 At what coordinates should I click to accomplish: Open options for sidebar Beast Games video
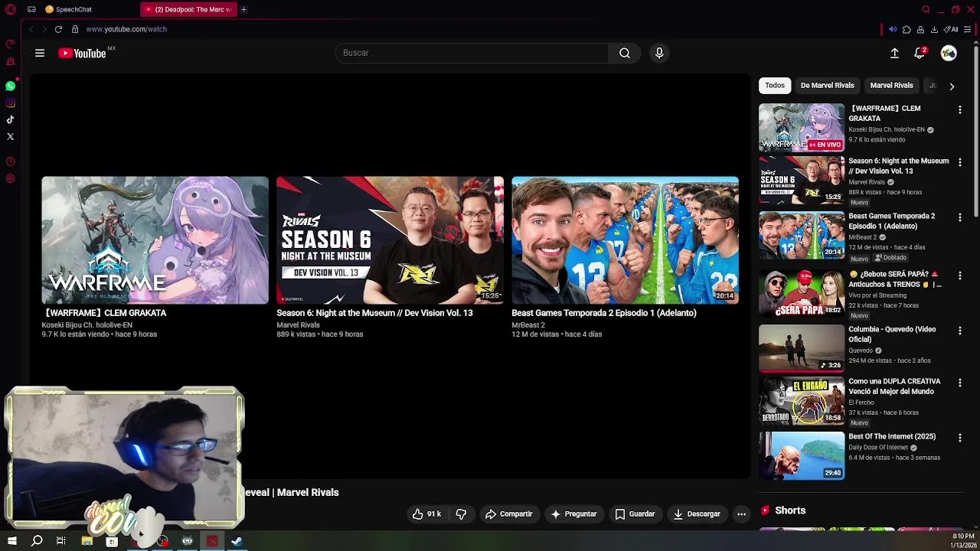click(x=959, y=217)
